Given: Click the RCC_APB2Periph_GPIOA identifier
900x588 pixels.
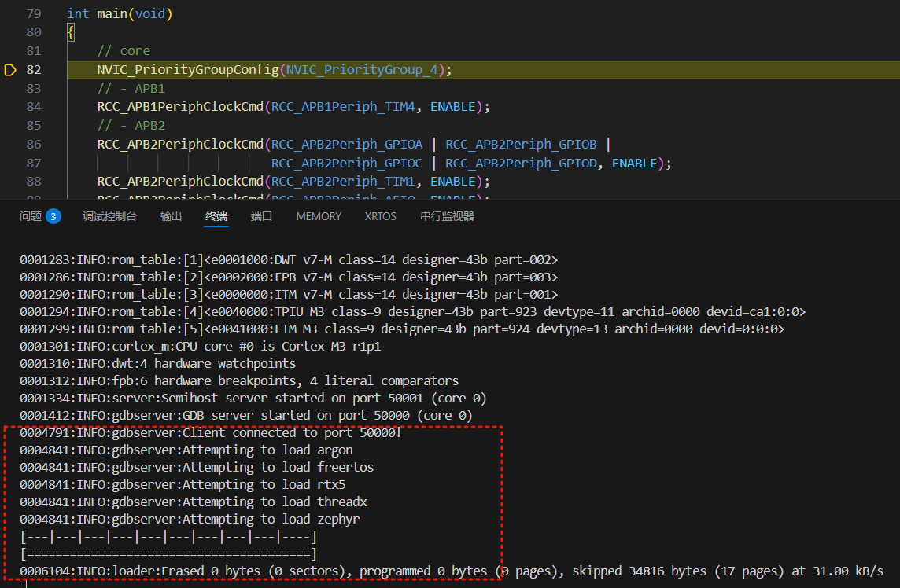Looking at the screenshot, I should [x=347, y=145].
